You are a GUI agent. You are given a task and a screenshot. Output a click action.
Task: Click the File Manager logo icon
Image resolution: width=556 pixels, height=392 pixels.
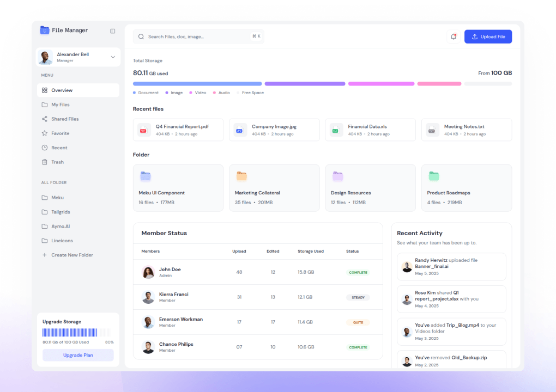point(44,30)
